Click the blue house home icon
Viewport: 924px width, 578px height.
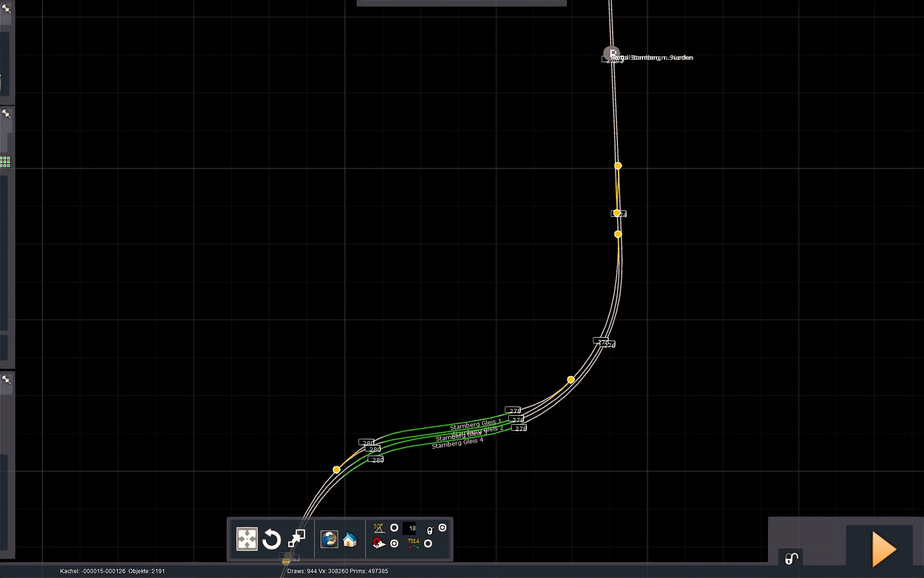350,539
